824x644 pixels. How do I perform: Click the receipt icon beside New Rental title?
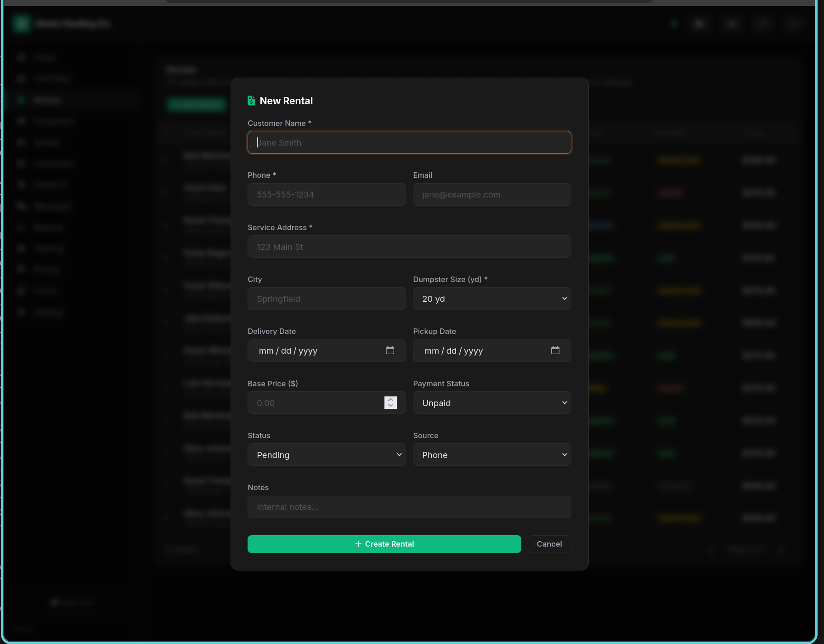(x=252, y=101)
